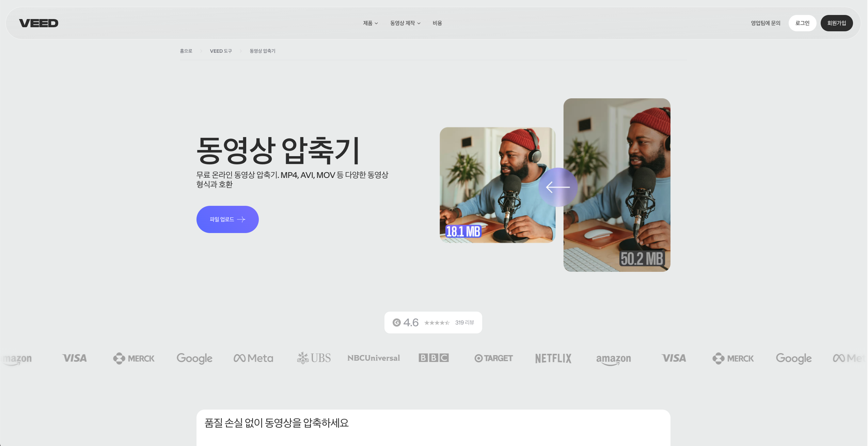868x446 pixels.
Task: Click the 로그인 button
Action: [803, 23]
